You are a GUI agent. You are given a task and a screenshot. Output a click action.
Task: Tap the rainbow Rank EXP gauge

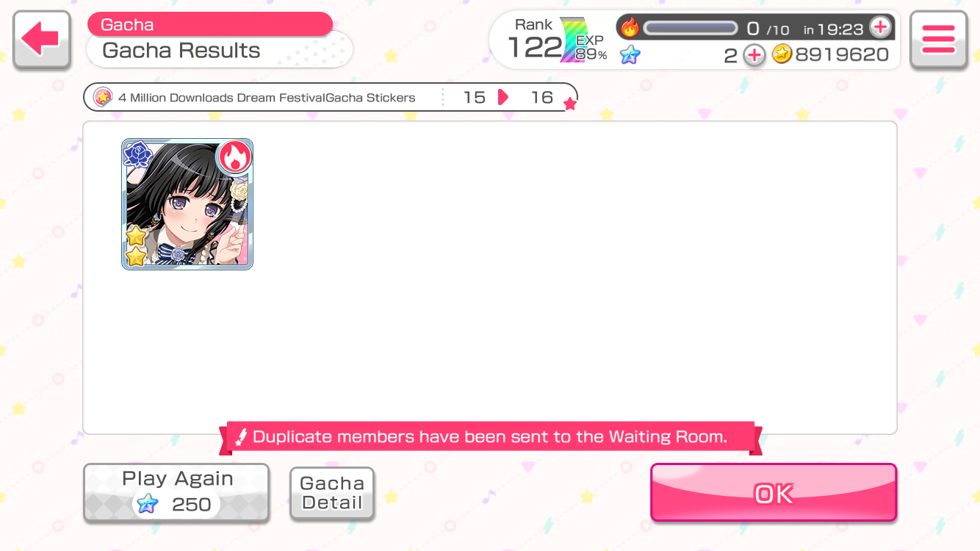click(572, 40)
